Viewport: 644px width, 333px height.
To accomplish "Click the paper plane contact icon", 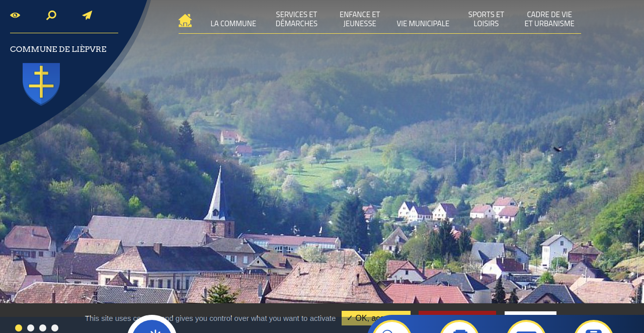I will [x=87, y=15].
